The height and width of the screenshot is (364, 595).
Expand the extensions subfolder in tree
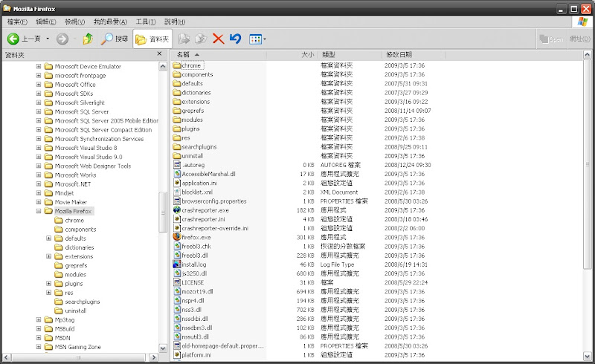tap(48, 256)
